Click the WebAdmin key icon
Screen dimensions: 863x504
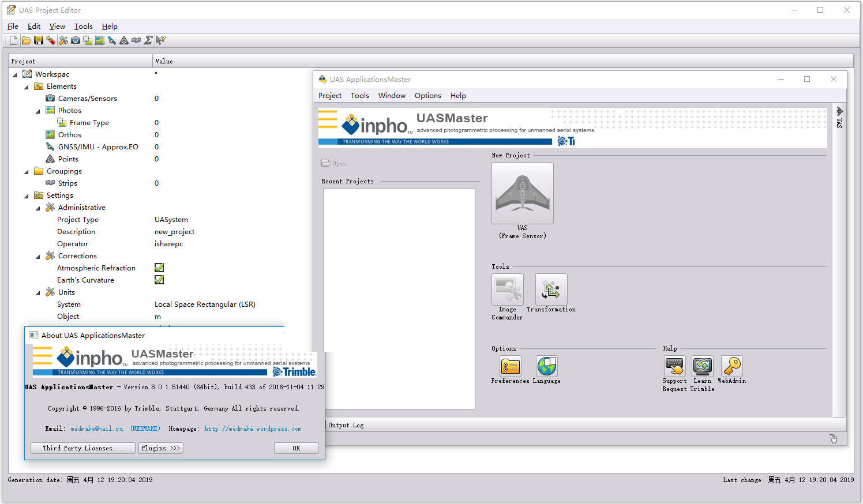point(732,366)
